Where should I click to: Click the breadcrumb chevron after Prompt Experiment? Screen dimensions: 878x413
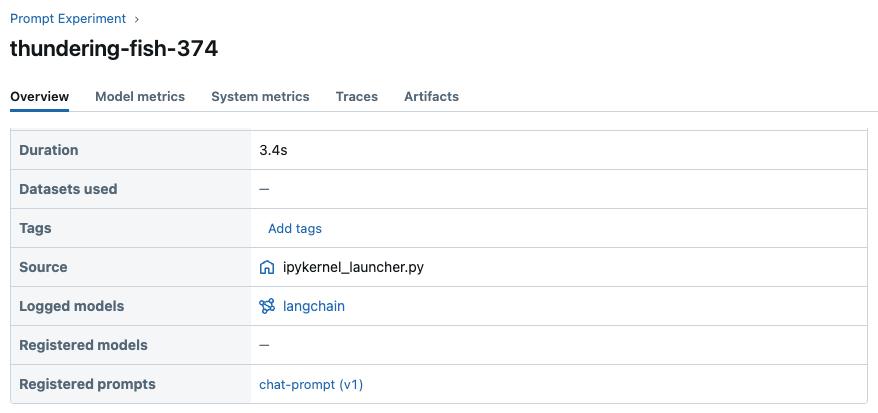136,19
